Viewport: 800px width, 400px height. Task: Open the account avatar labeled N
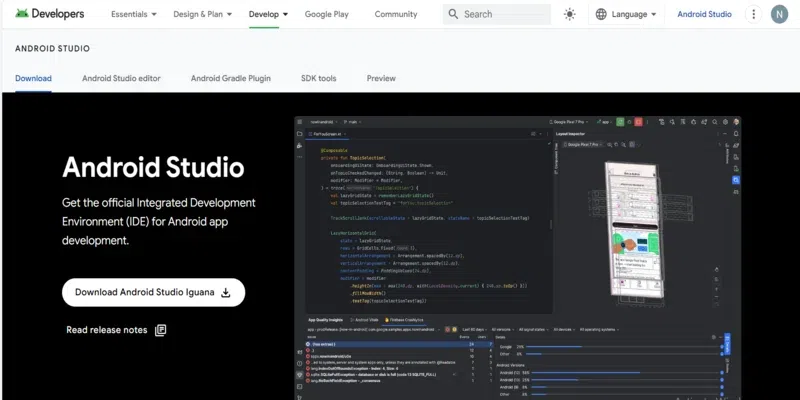[x=779, y=14]
